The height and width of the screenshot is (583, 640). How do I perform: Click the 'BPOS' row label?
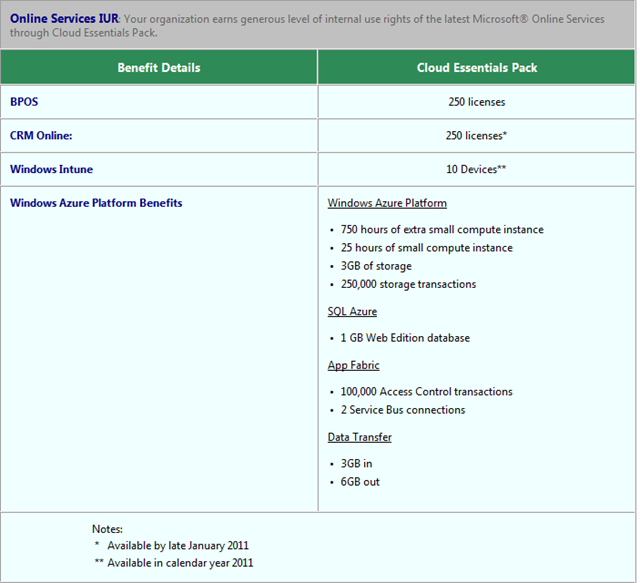click(24, 102)
